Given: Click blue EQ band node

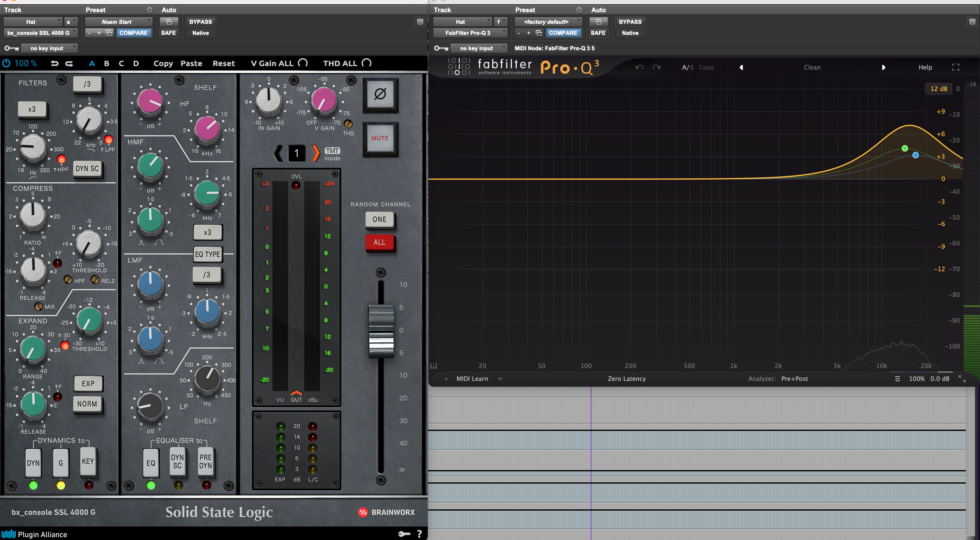Looking at the screenshot, I should point(915,155).
